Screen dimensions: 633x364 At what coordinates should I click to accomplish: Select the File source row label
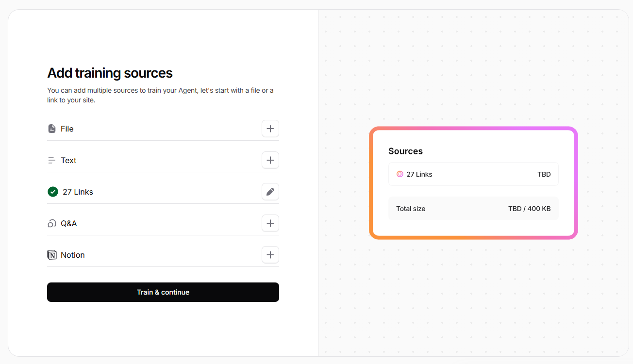pos(67,129)
